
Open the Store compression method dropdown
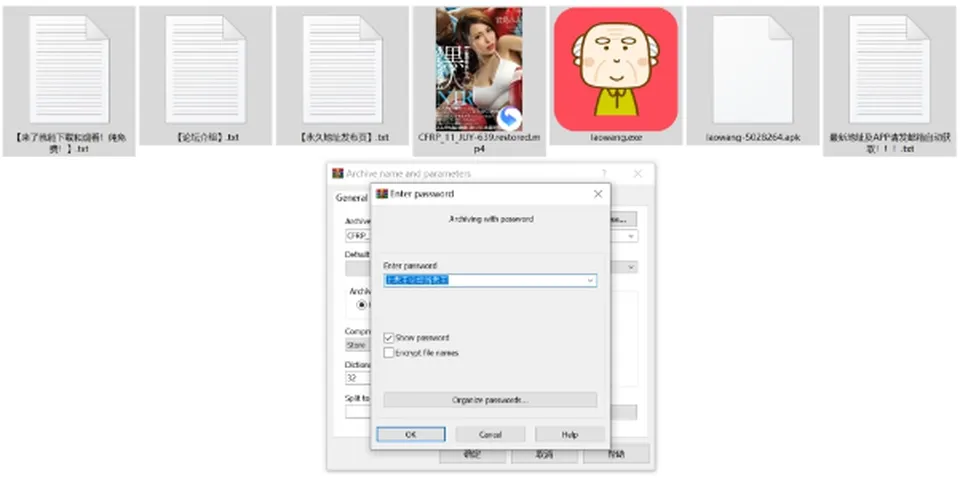[358, 345]
